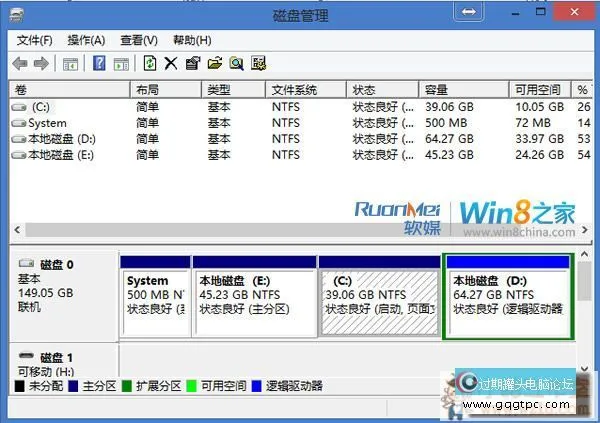Image resolution: width=600 pixels, height=423 pixels.
Task: Click the 500 MB capacity cell
Action: pyautogui.click(x=446, y=123)
